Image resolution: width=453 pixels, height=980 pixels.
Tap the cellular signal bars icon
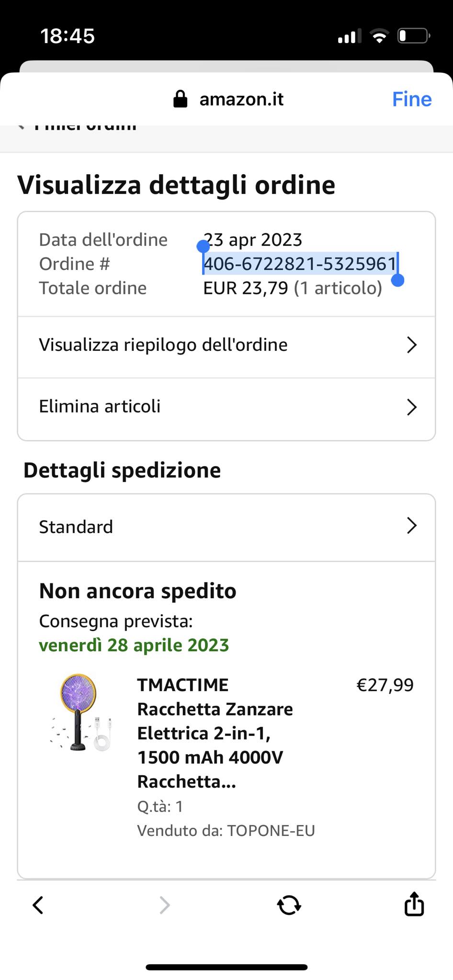click(349, 36)
